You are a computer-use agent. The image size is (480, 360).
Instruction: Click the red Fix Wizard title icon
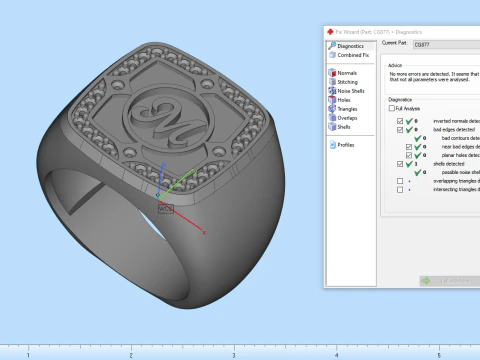pos(330,32)
